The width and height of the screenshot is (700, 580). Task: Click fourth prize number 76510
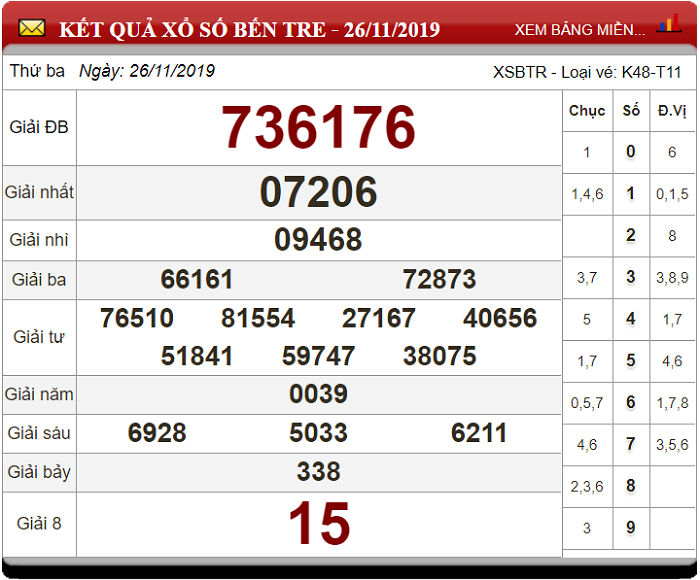tap(137, 318)
